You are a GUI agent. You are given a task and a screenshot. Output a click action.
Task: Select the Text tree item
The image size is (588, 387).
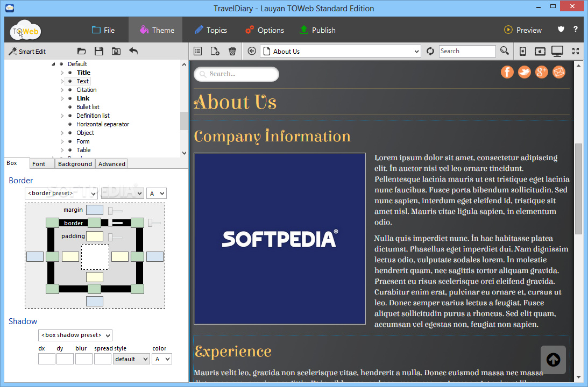pos(82,81)
